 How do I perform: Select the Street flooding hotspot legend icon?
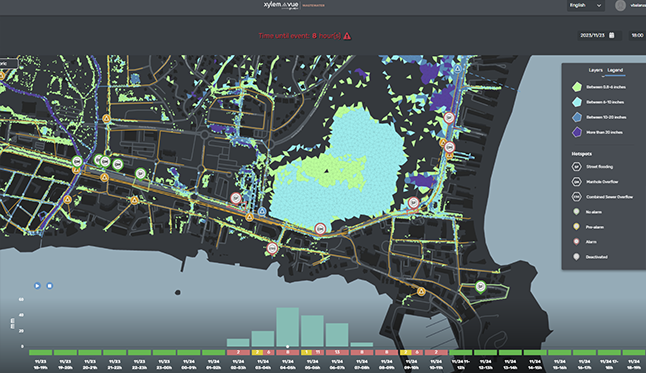576,167
